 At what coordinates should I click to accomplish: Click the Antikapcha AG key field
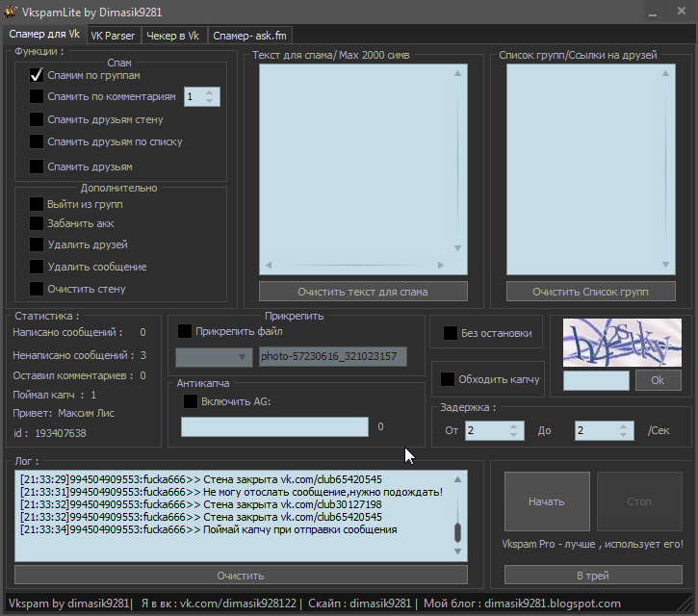[x=274, y=426]
